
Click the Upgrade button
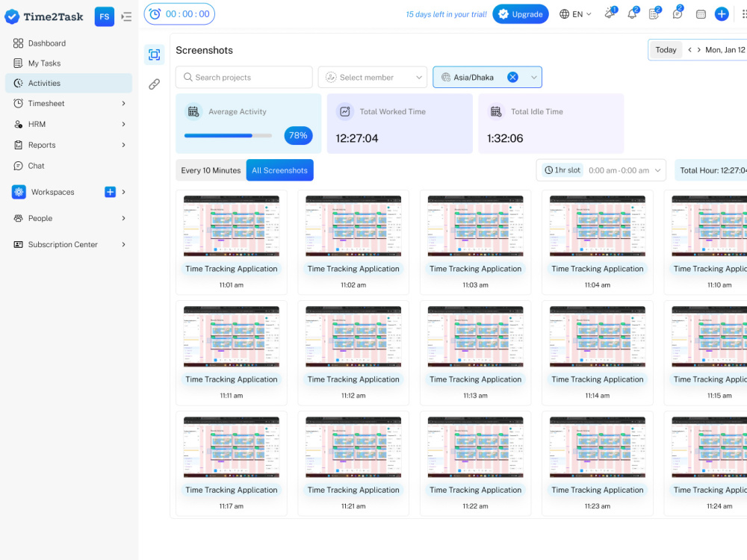tap(520, 14)
